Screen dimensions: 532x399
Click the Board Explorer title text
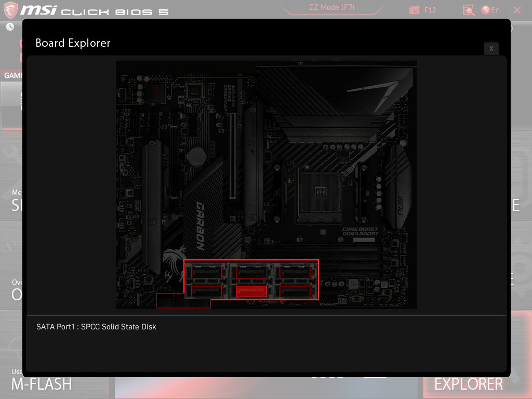[73, 43]
